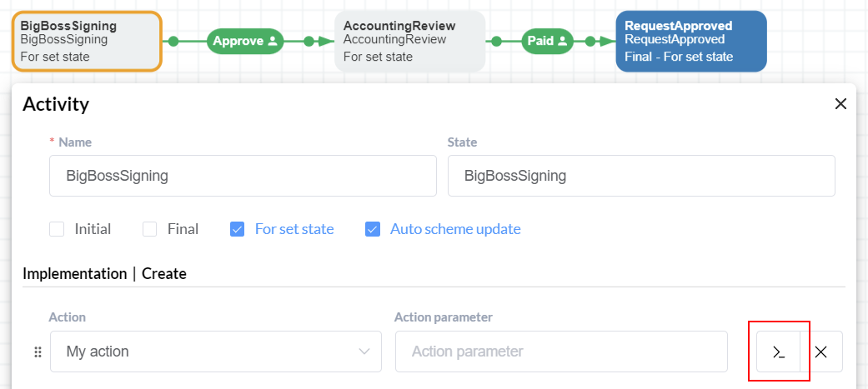
Task: Grab the drag handle beside My action
Action: [38, 352]
